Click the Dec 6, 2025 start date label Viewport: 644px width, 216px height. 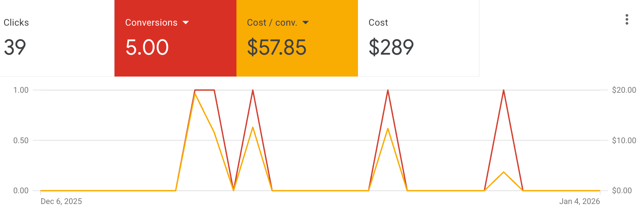(x=61, y=202)
